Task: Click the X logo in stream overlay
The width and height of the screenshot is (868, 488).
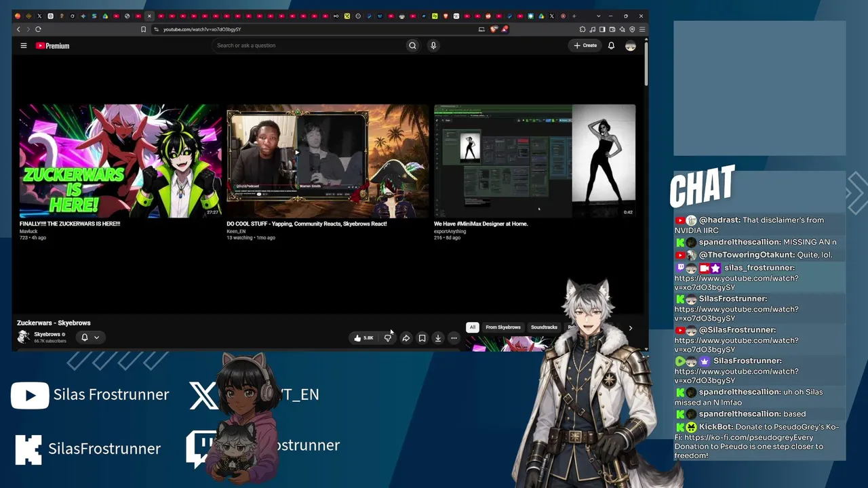Action: point(204,396)
